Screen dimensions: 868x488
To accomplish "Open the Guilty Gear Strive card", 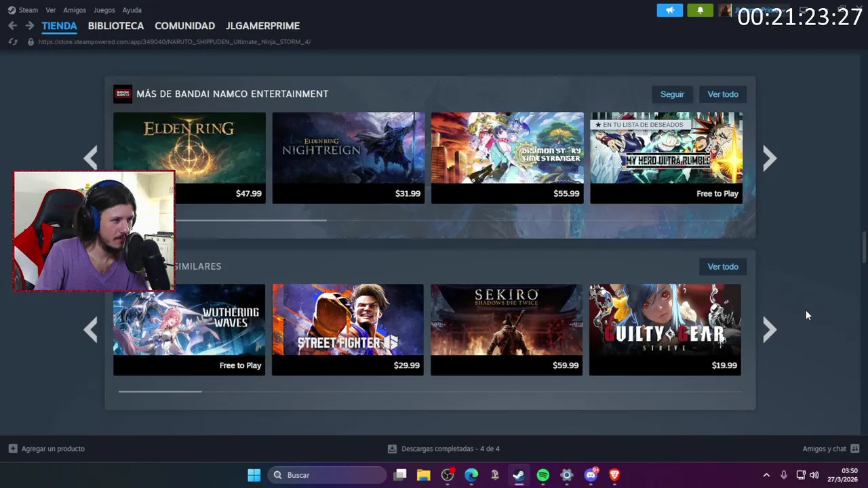I will pos(665,330).
